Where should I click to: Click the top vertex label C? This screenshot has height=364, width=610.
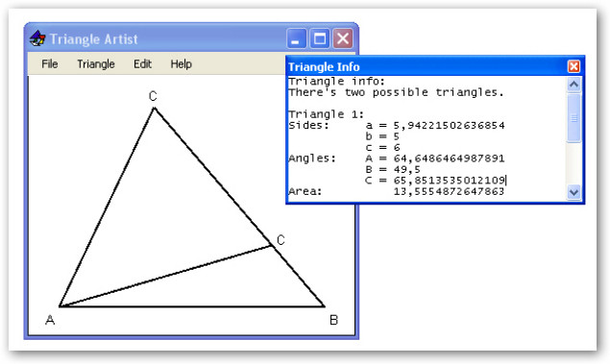[x=153, y=96]
